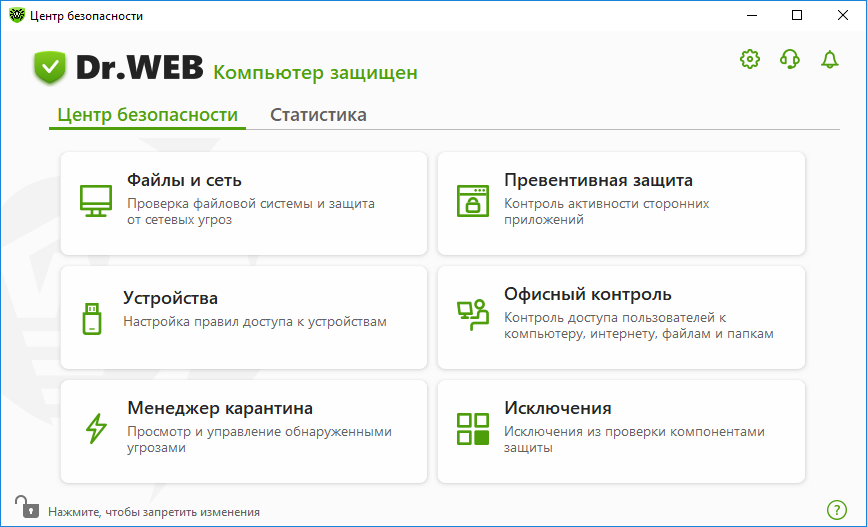Image resolution: width=867 pixels, height=527 pixels.
Task: Open settings via the gear icon
Action: click(x=750, y=59)
